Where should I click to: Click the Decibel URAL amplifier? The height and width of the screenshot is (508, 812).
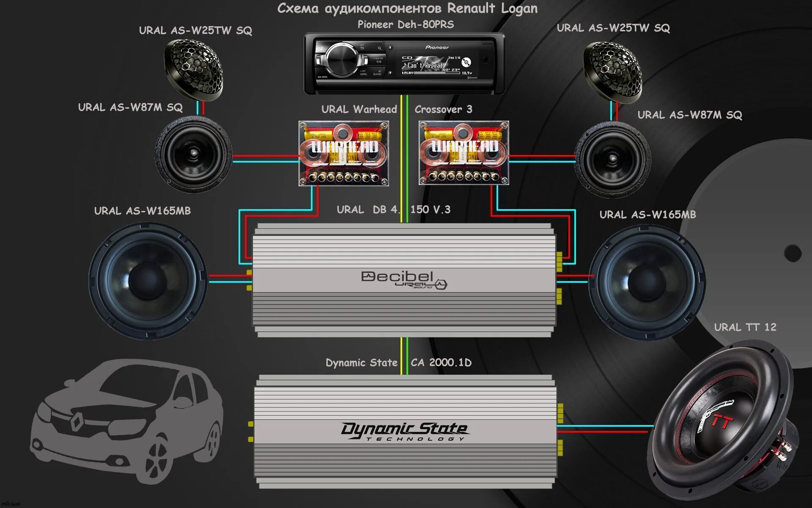point(404,280)
